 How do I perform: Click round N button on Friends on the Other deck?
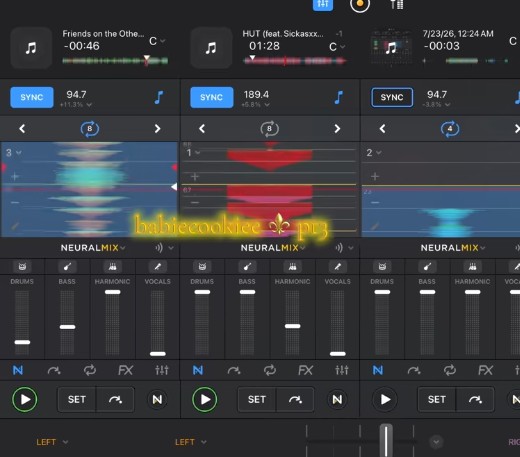[157, 399]
